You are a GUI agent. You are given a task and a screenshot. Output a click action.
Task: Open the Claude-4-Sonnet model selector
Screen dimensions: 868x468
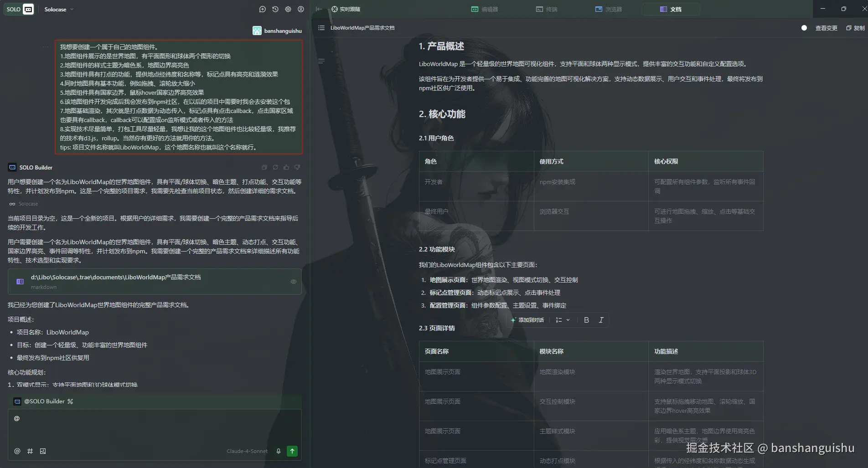tap(247, 451)
